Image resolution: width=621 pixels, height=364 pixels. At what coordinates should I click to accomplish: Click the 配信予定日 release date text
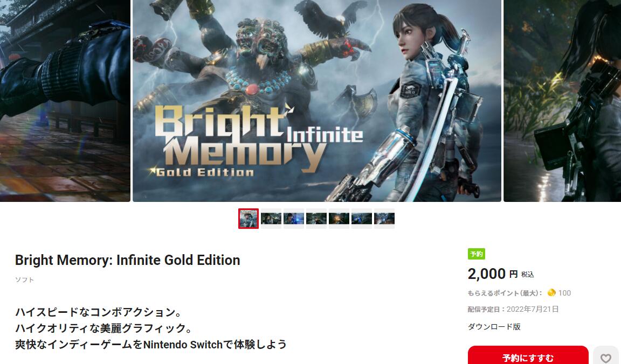pos(513,310)
